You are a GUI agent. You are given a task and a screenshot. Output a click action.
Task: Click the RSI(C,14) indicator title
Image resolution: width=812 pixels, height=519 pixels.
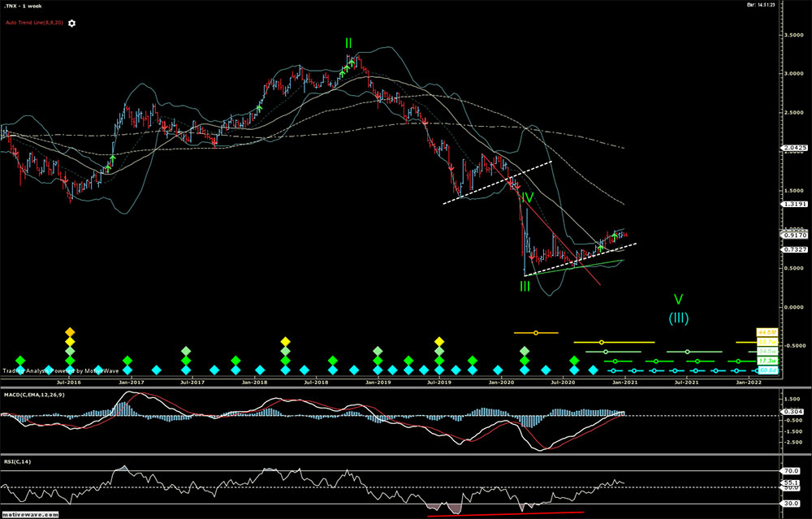16,462
